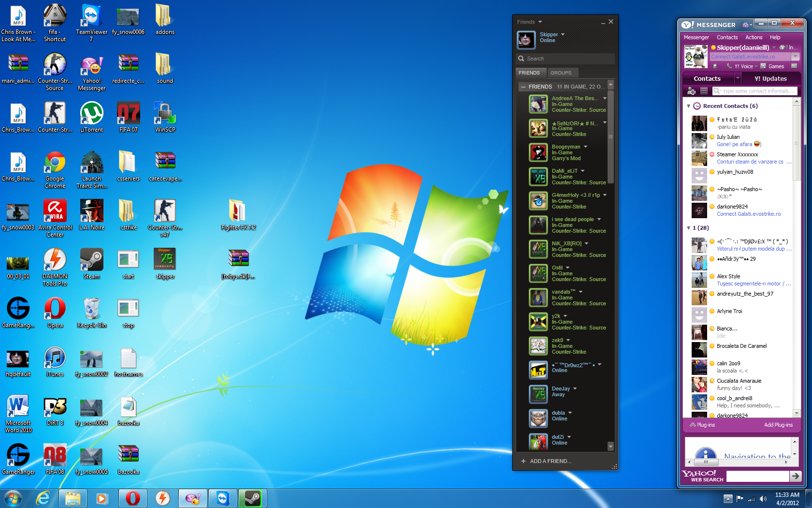Open the WinSCP desktop icon
The image size is (812, 508).
click(165, 117)
